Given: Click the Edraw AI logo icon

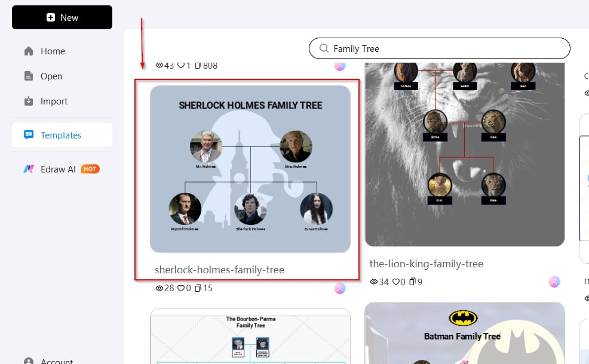Looking at the screenshot, I should 29,169.
